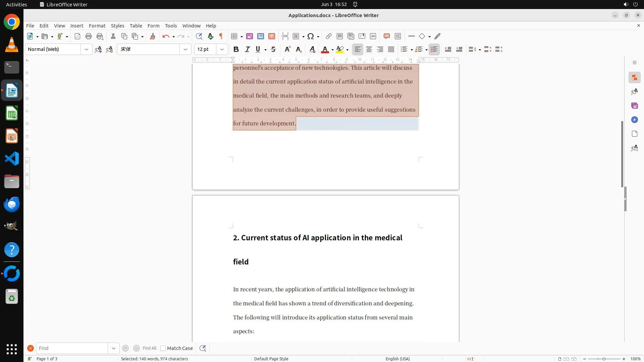Open the font size dropdown
The width and height of the screenshot is (644, 362).
(x=222, y=49)
